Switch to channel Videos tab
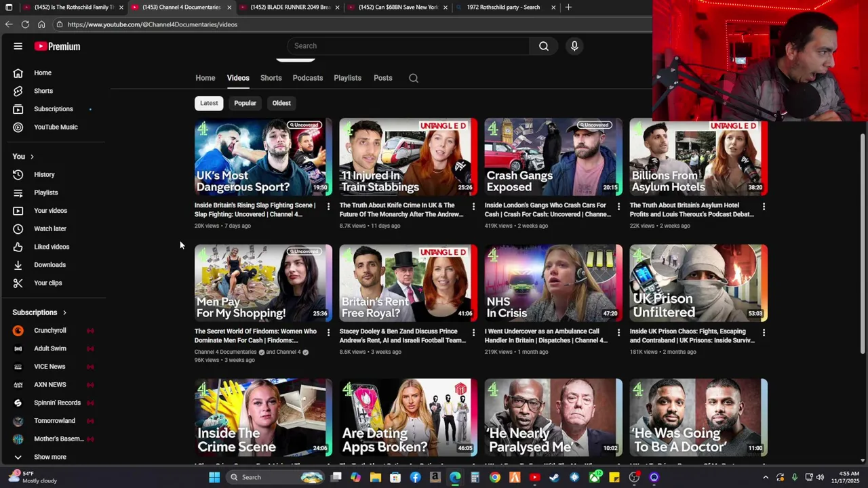Screen dimensions: 868x488 pos(238,78)
